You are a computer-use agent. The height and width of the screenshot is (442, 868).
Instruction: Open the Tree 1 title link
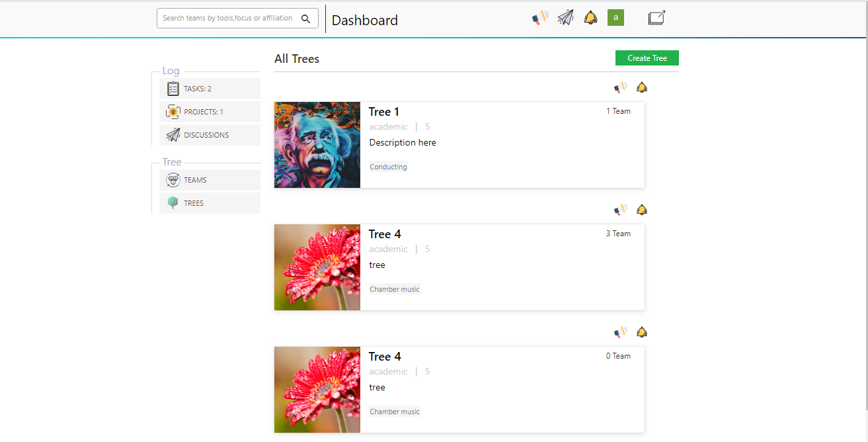(384, 112)
